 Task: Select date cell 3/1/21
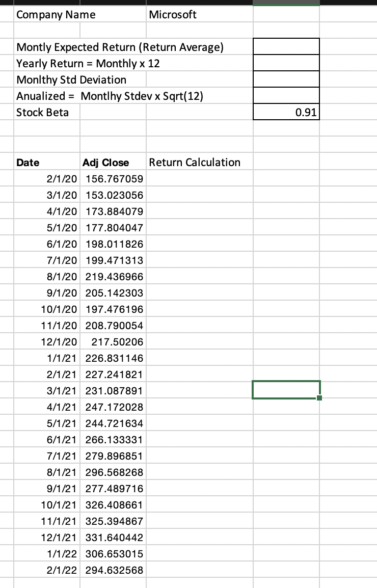click(x=47, y=391)
